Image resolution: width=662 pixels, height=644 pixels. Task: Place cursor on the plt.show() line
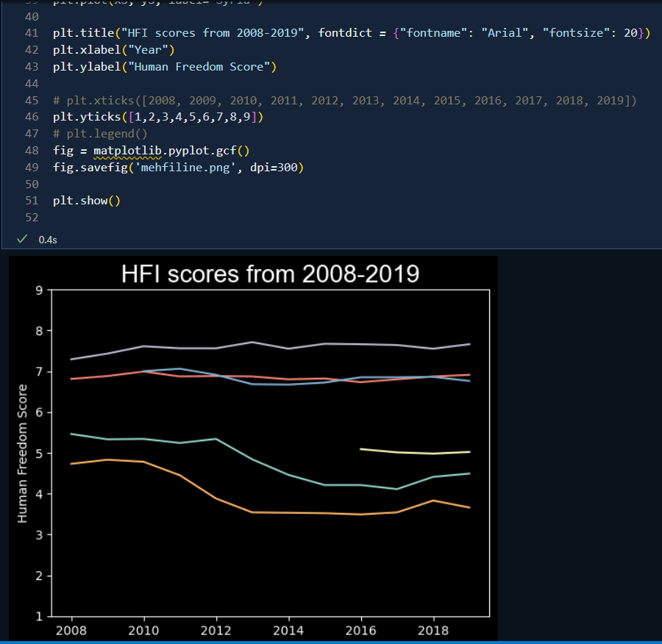point(86,201)
